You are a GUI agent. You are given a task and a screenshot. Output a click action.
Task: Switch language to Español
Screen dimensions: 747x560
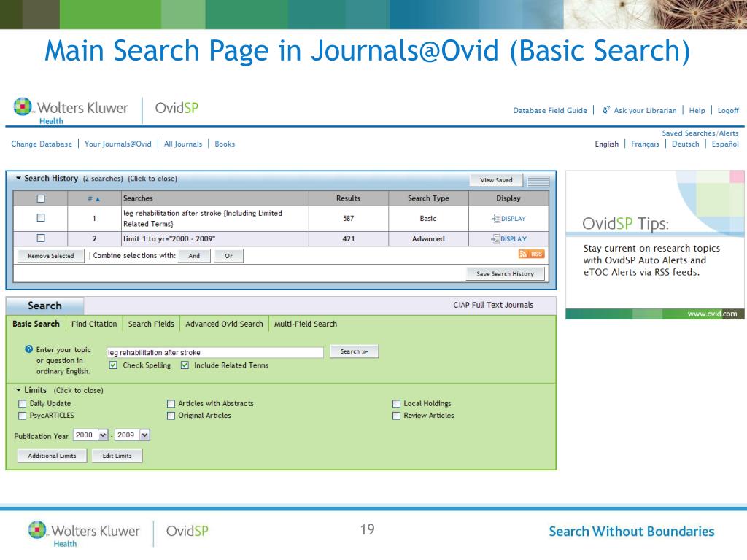click(725, 144)
